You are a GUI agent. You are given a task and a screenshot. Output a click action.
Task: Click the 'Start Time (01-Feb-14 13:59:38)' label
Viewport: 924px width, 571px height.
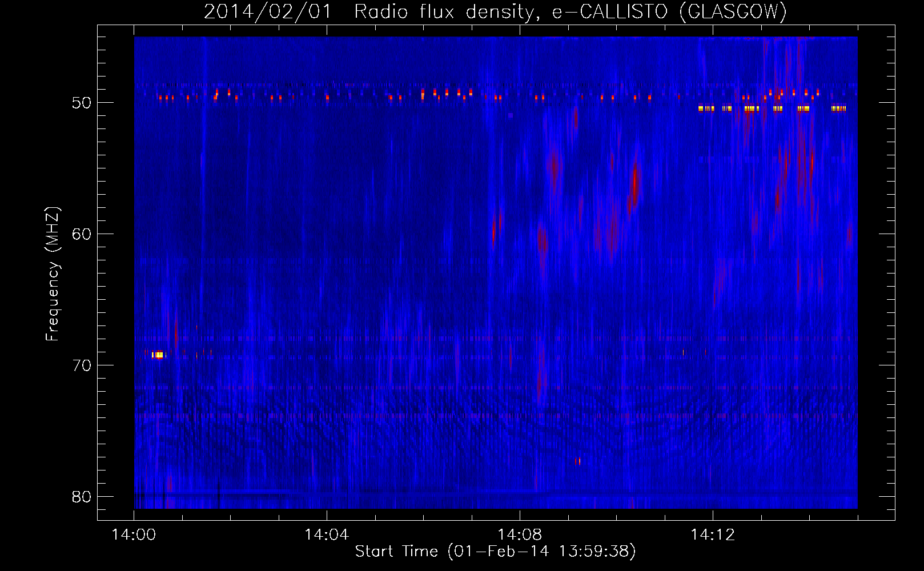coord(496,552)
